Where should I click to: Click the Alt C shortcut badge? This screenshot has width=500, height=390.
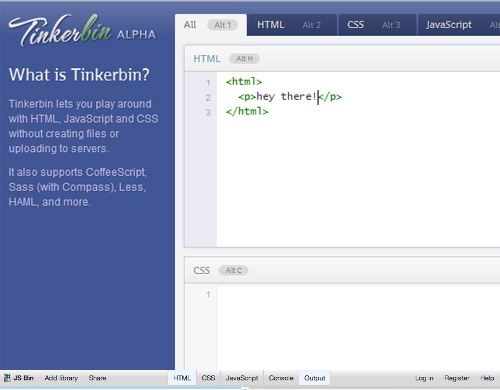233,270
